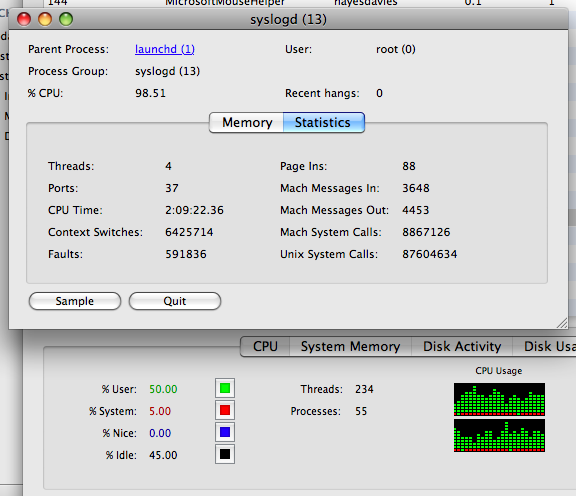The width and height of the screenshot is (576, 496).
Task: Open the Disk Usage tab
Action: [x=544, y=346]
